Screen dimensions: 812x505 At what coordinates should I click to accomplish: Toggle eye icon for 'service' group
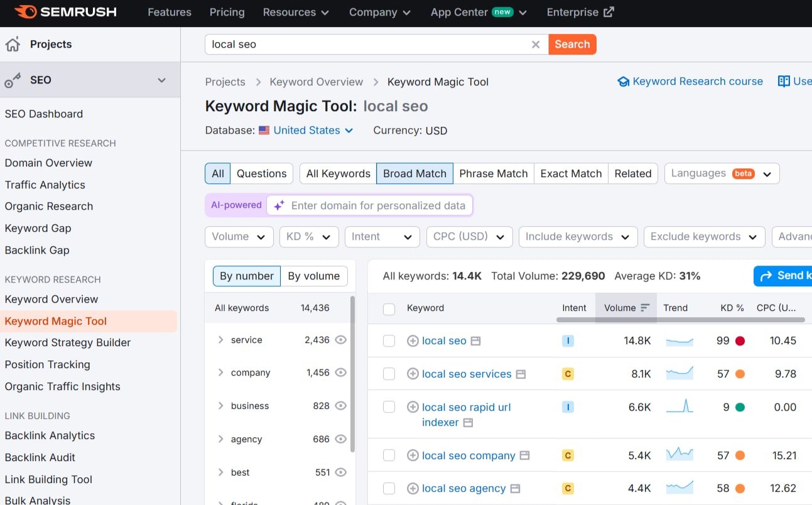pos(341,340)
